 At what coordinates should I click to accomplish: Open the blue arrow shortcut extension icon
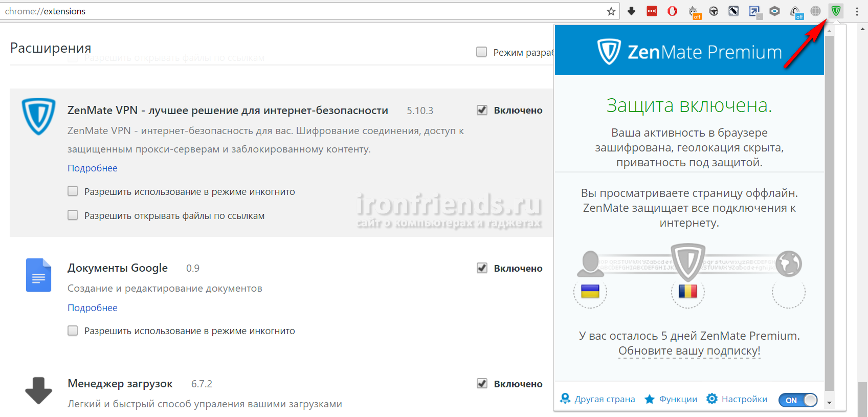[755, 12]
